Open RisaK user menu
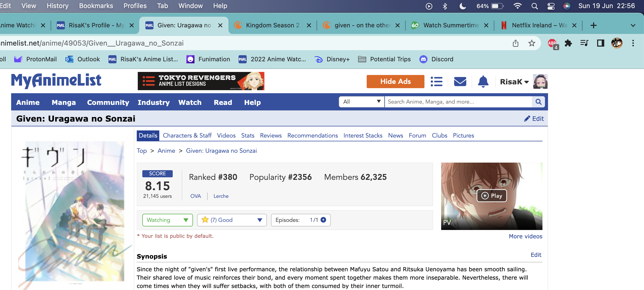 (514, 82)
